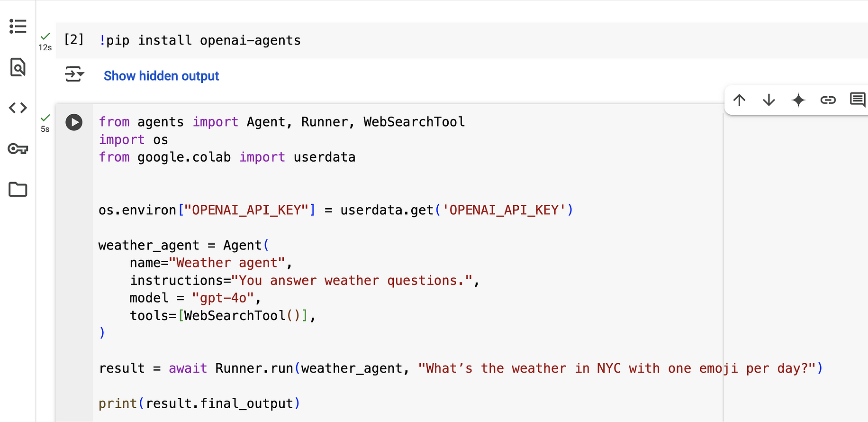
Task: Open the Secrets key icon panel
Action: pos(18,149)
